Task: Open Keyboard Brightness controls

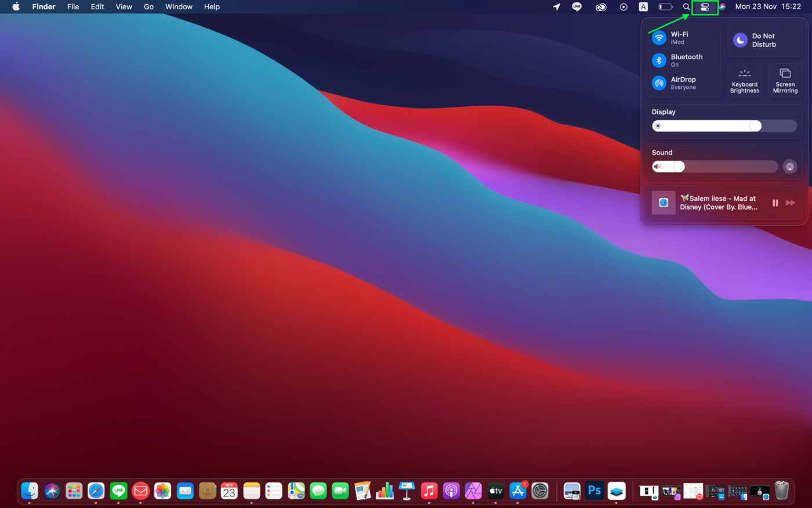Action: tap(745, 80)
